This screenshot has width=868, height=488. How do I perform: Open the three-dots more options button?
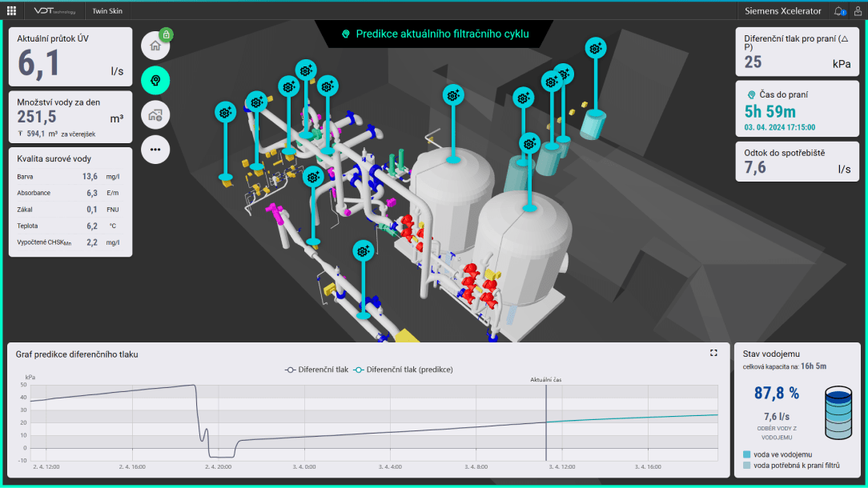point(155,150)
